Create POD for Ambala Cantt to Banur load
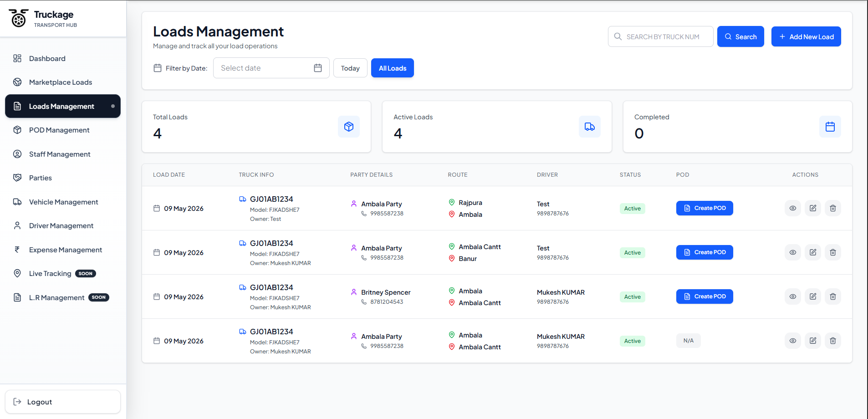 (705, 252)
